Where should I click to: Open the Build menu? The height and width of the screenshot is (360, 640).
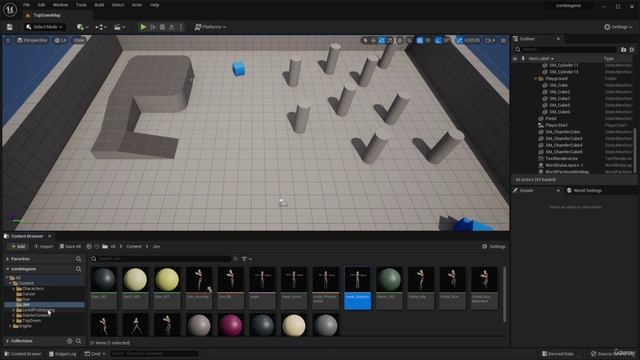coord(99,5)
